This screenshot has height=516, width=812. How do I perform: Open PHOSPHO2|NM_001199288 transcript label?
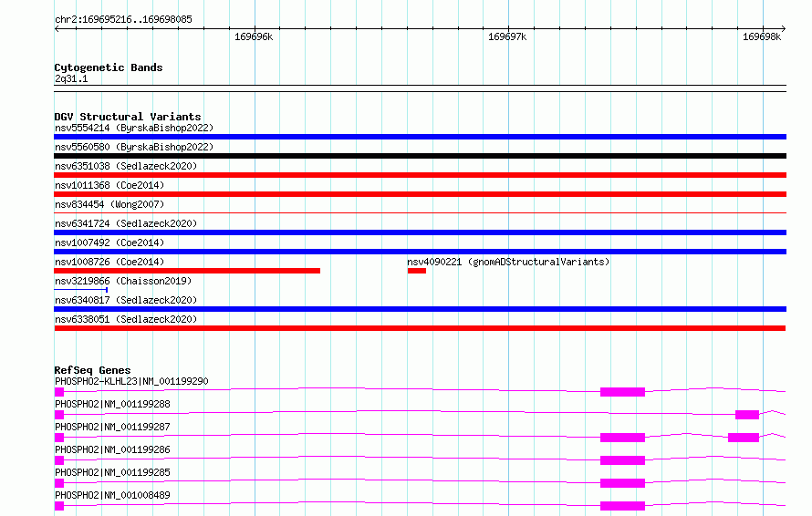coord(112,404)
